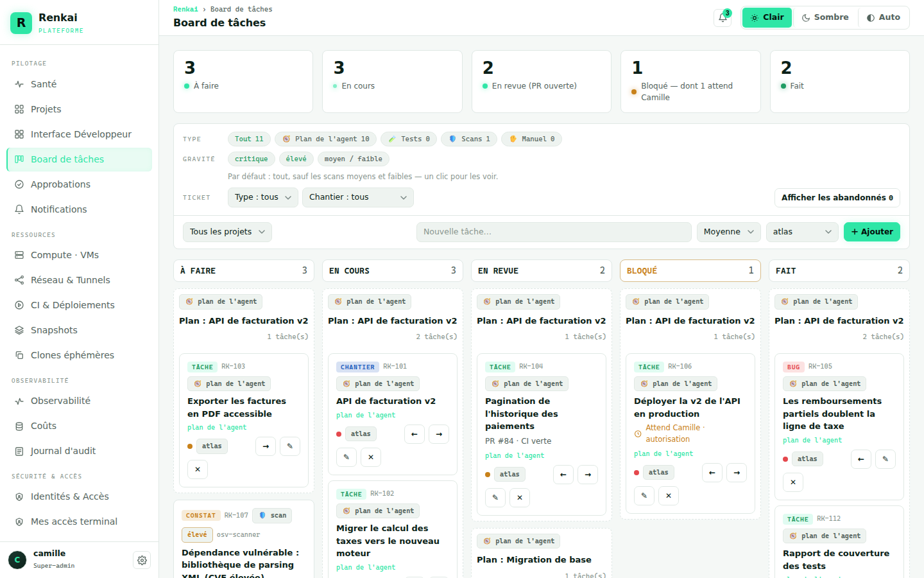The width and height of the screenshot is (924, 578).
Task: Click the Nouvelle tâche input field
Action: click(554, 232)
